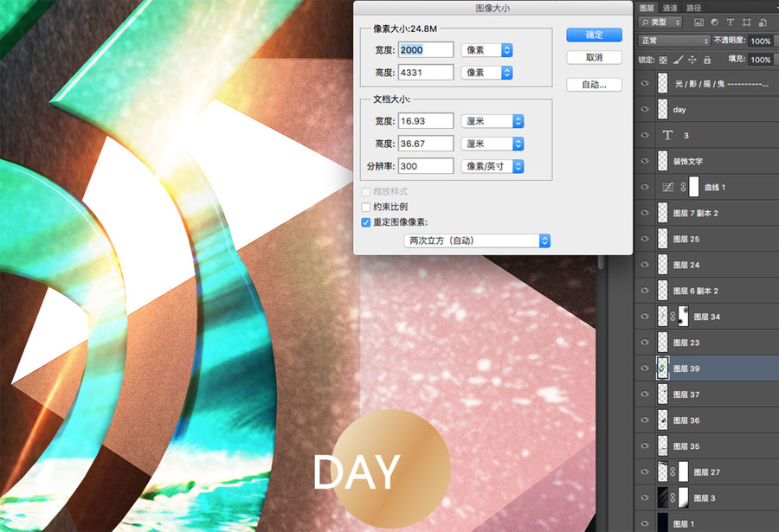Select layer mask thumbnail of 图层 27

683,472
